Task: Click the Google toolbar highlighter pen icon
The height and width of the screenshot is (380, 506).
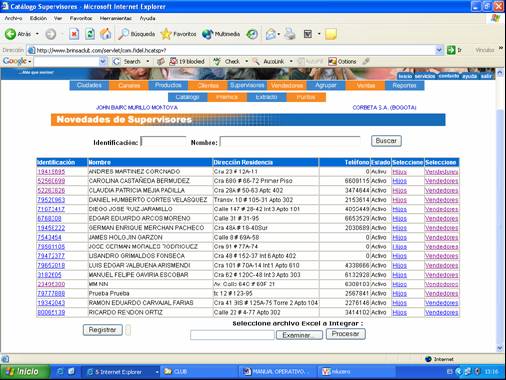Action: (x=366, y=61)
